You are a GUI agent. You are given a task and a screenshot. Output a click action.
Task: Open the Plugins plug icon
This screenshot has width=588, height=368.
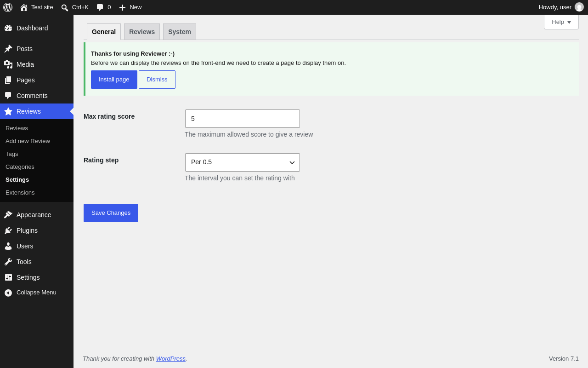pyautogui.click(x=8, y=230)
